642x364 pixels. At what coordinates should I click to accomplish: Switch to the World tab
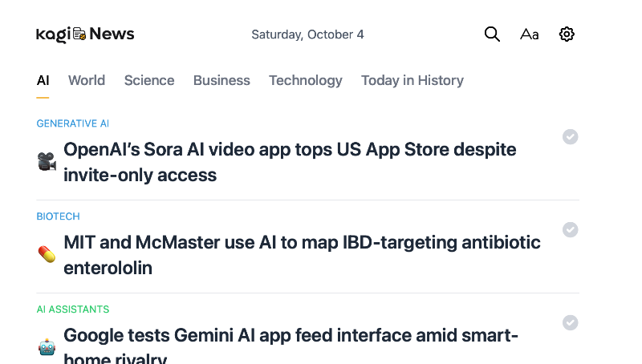pos(87,80)
